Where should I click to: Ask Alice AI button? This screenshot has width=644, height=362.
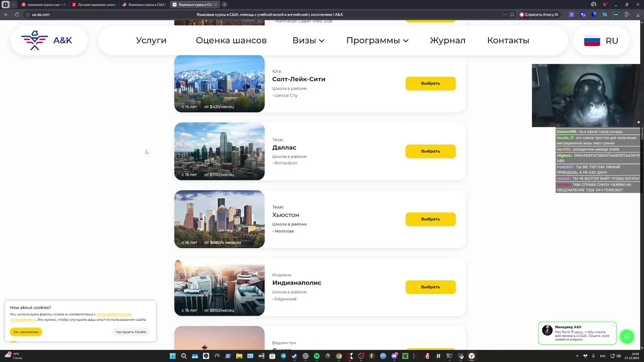539,15
